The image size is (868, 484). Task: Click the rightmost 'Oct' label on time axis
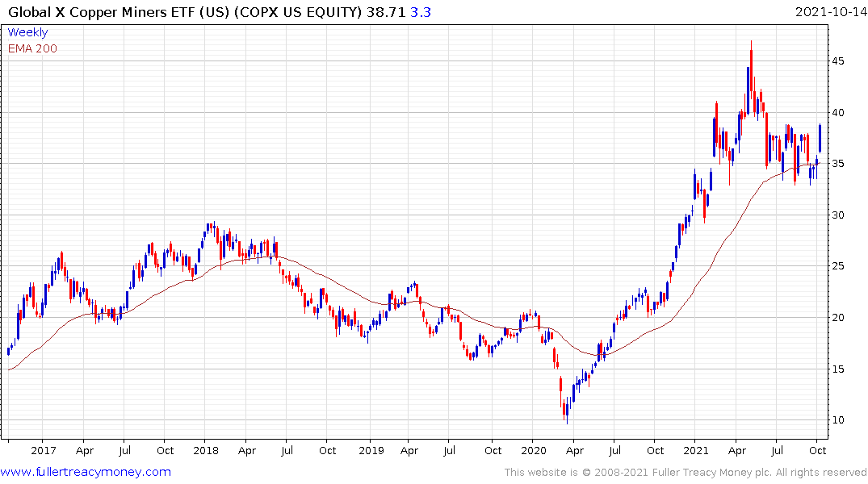[x=818, y=450]
